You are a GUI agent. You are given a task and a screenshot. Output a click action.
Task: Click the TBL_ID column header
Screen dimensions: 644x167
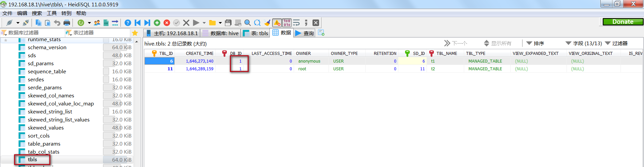point(160,53)
